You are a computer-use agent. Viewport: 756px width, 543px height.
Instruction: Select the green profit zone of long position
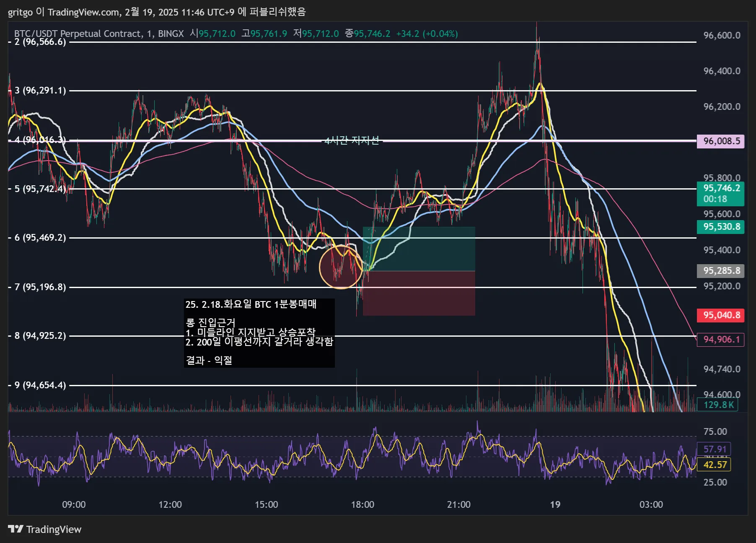pos(419,249)
